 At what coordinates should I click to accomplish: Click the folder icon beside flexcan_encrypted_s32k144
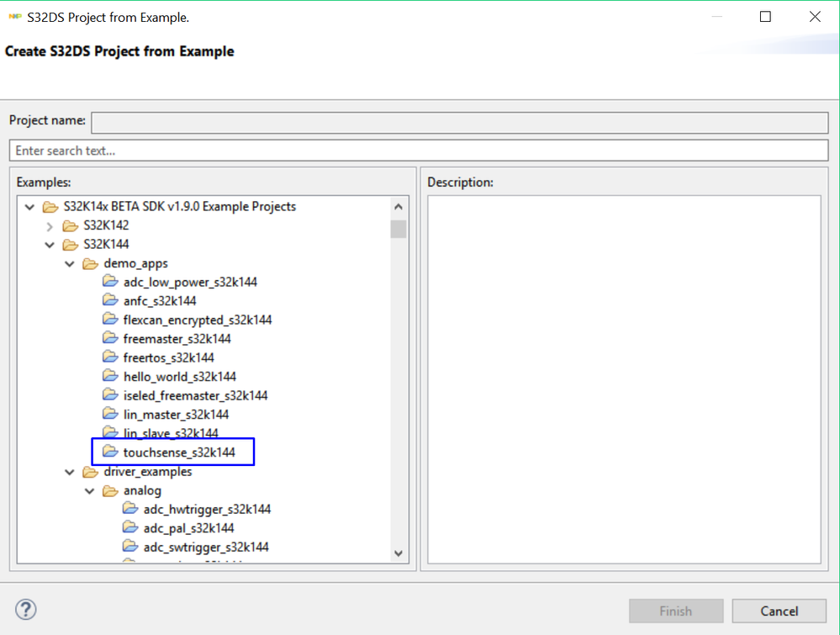pyautogui.click(x=110, y=320)
